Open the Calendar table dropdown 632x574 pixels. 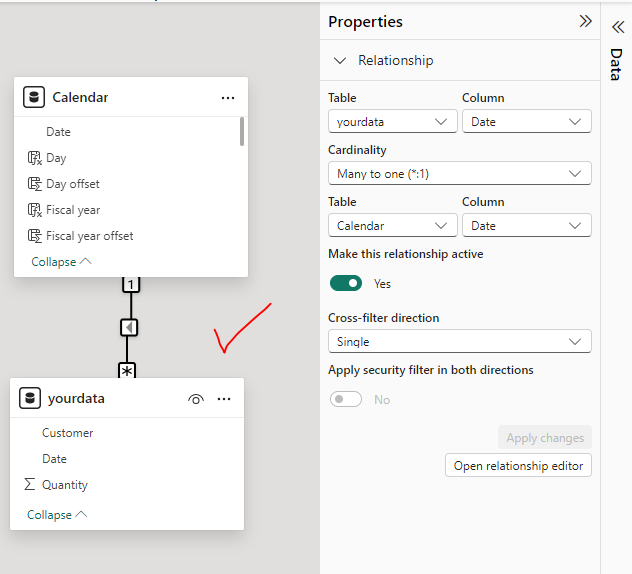click(x=393, y=225)
